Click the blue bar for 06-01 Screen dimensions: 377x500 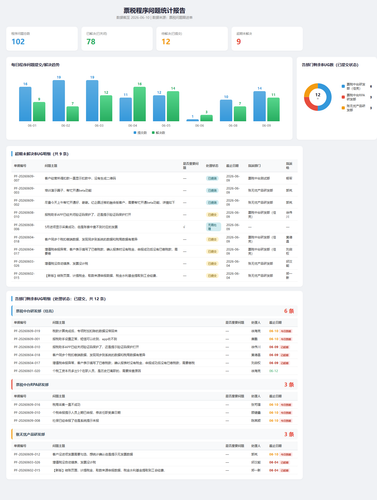pyautogui.click(x=25, y=104)
